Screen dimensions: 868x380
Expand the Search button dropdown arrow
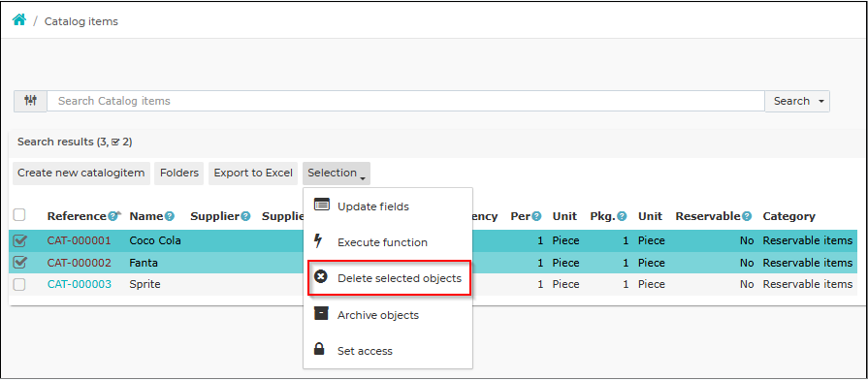820,101
